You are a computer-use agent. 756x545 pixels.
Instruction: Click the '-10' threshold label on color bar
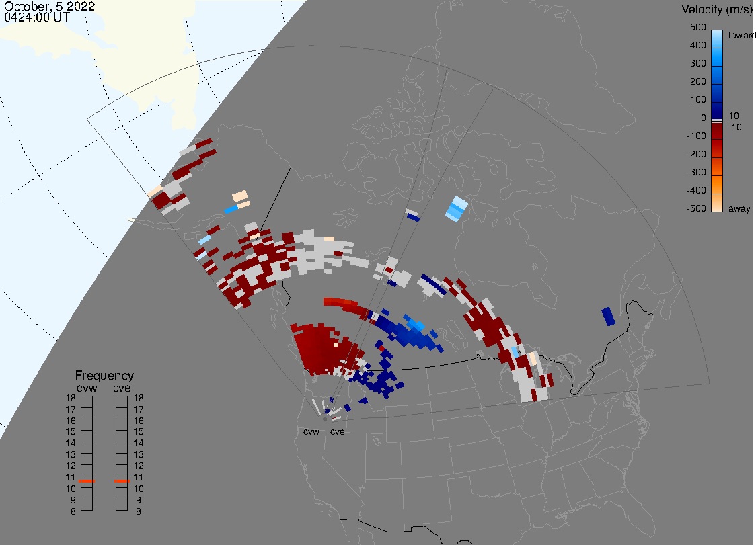click(x=734, y=127)
